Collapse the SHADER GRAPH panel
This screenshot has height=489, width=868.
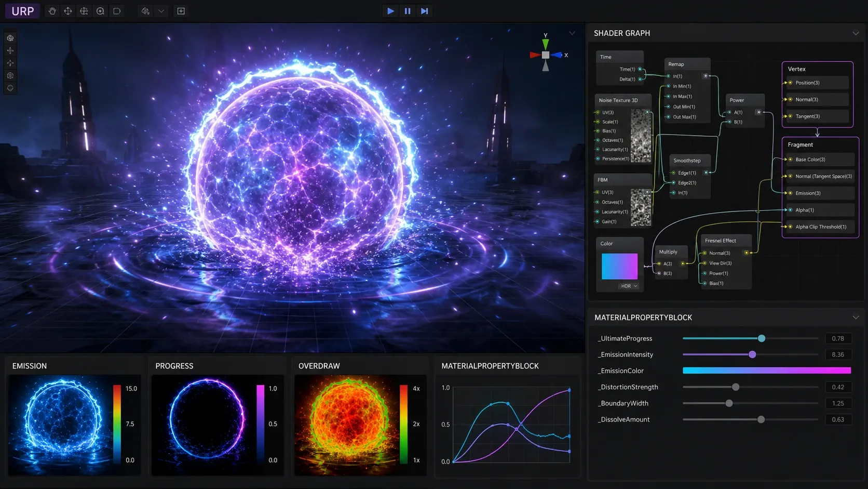click(x=856, y=33)
